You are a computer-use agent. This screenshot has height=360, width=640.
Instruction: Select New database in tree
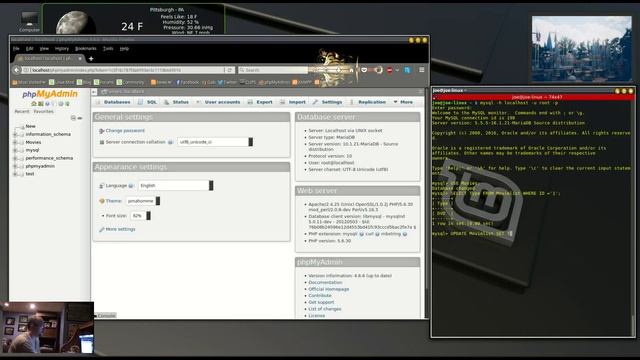click(31, 127)
